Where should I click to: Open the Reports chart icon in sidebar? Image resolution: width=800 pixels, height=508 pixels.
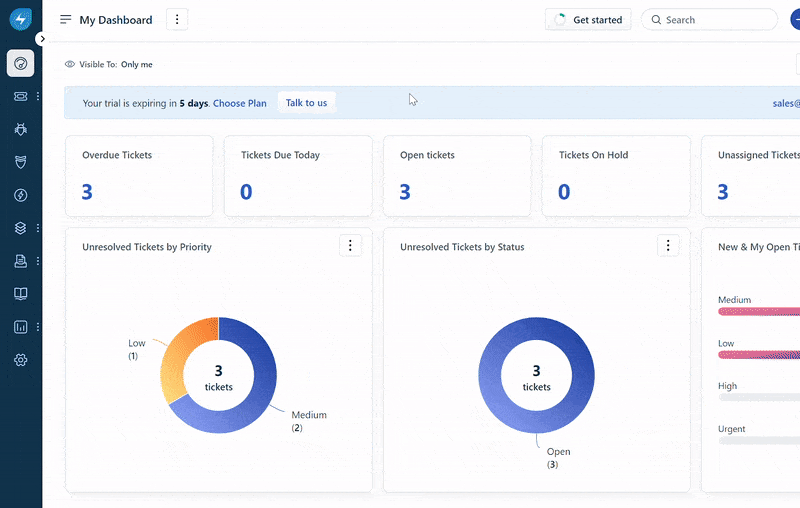20,327
